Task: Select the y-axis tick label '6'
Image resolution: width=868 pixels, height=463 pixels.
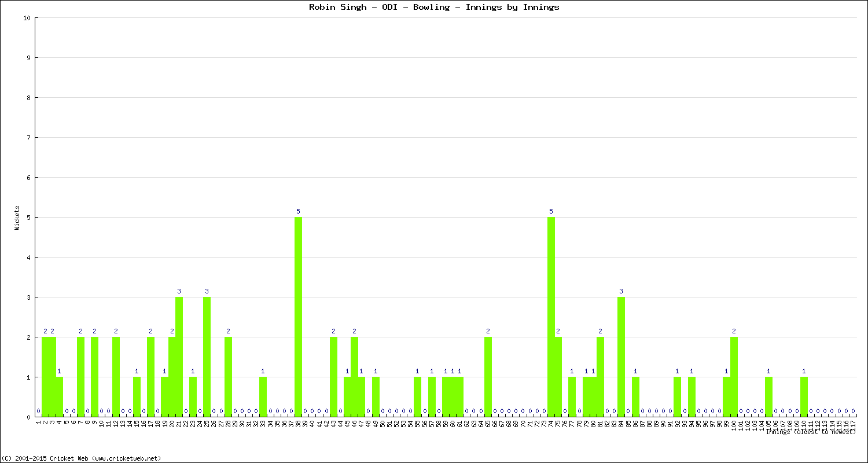Action: point(28,178)
